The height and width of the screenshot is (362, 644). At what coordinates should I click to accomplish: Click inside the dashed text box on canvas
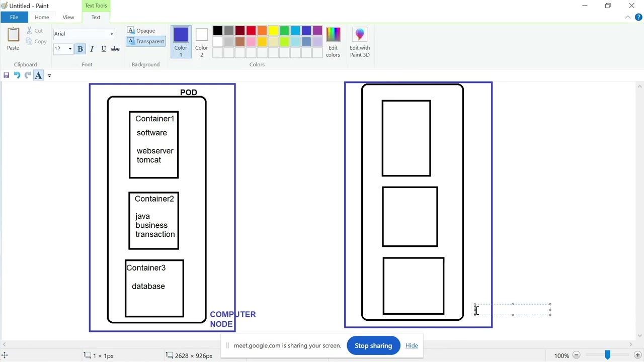(x=513, y=309)
